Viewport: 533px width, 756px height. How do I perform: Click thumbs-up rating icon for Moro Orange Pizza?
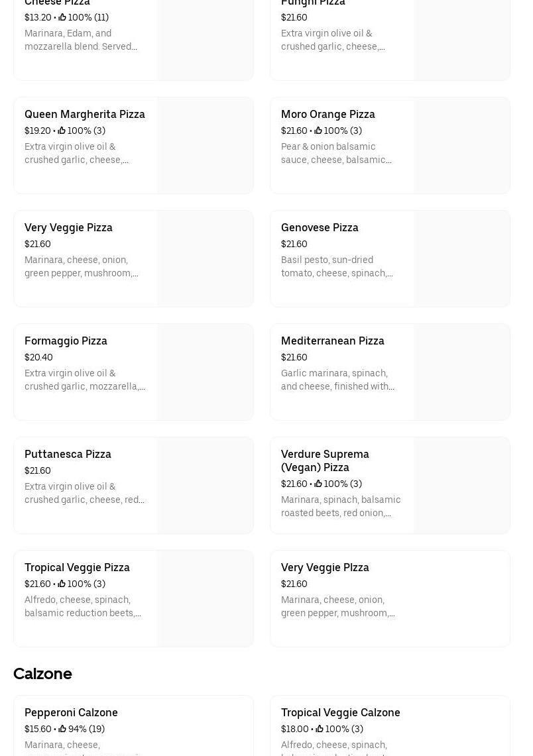(318, 131)
